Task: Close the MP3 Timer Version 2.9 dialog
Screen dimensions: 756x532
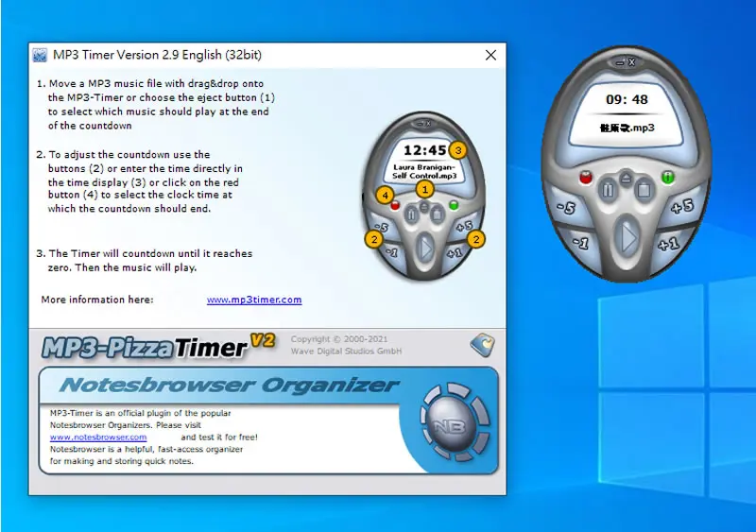Action: 490,55
